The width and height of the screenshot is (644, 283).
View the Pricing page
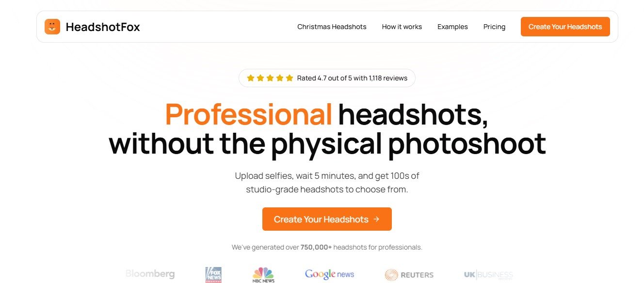[494, 27]
